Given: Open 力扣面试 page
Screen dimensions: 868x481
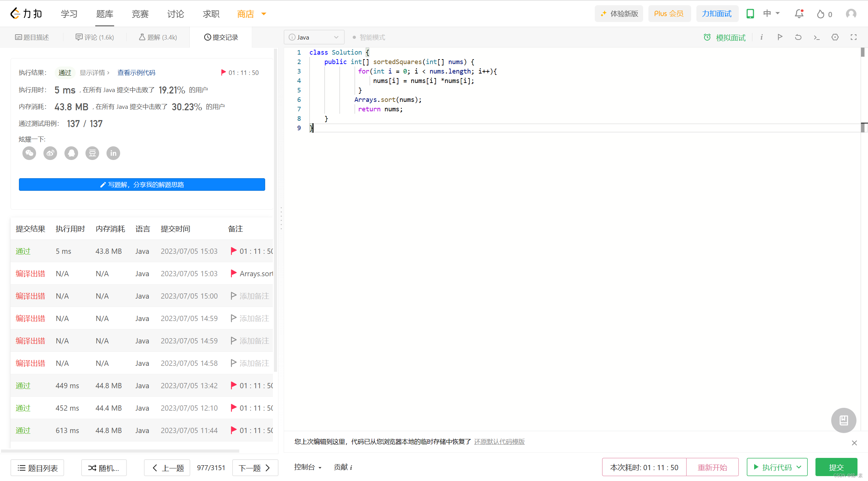Looking at the screenshot, I should (717, 14).
